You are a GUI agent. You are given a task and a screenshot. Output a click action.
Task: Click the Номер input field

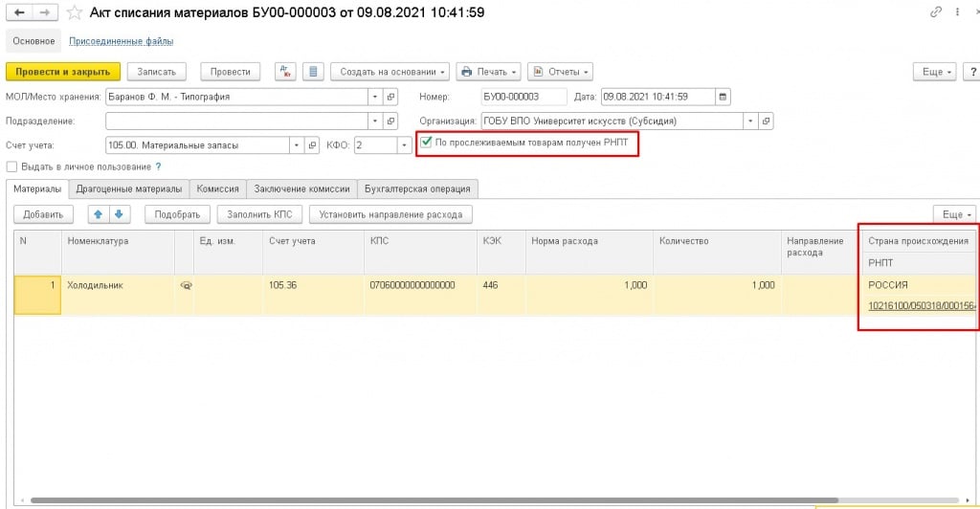click(523, 97)
